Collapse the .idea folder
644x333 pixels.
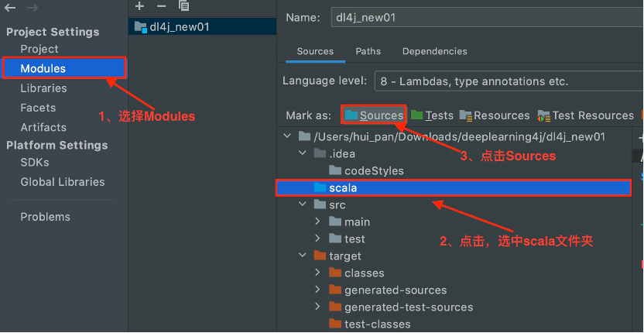coord(303,153)
